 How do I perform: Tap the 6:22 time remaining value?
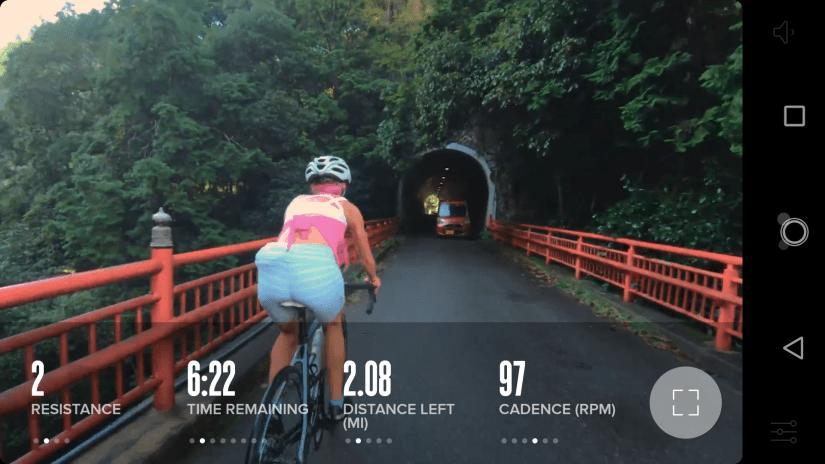211,379
